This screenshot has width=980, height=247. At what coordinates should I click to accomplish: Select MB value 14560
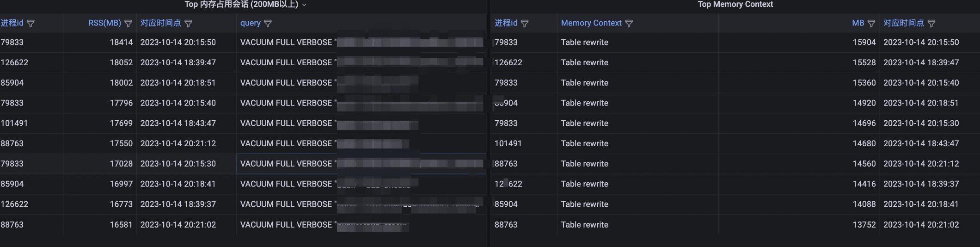[x=864, y=164]
